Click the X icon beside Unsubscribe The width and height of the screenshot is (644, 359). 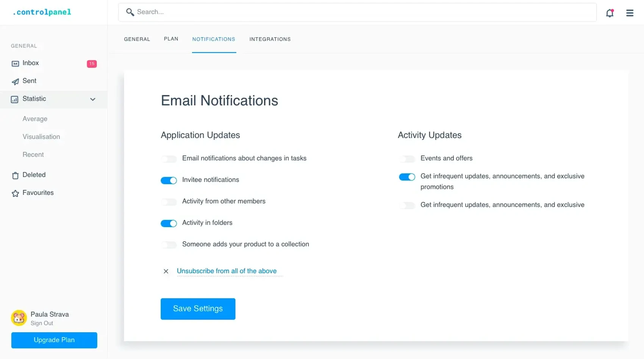pyautogui.click(x=166, y=271)
